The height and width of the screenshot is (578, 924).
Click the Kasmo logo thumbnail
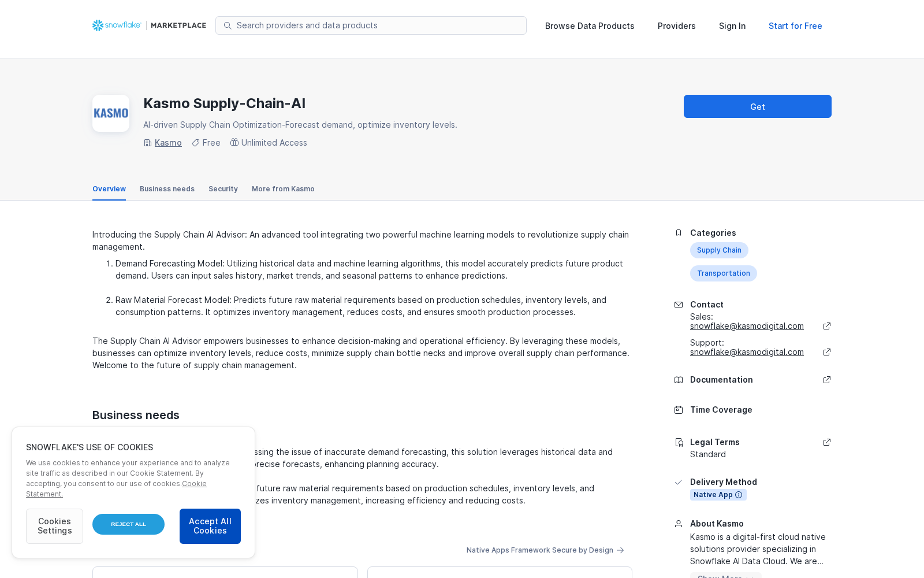pos(111,113)
